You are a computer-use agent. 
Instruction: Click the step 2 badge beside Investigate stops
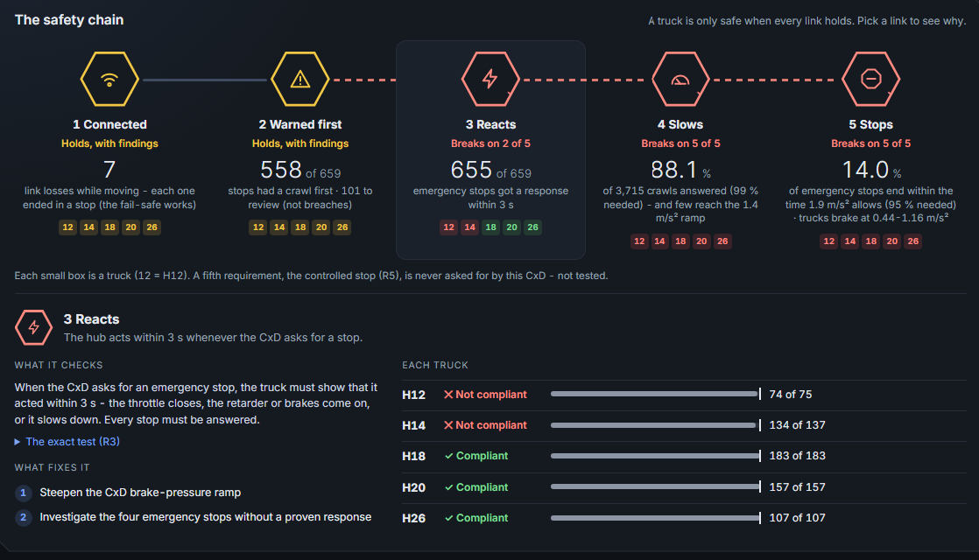click(23, 517)
